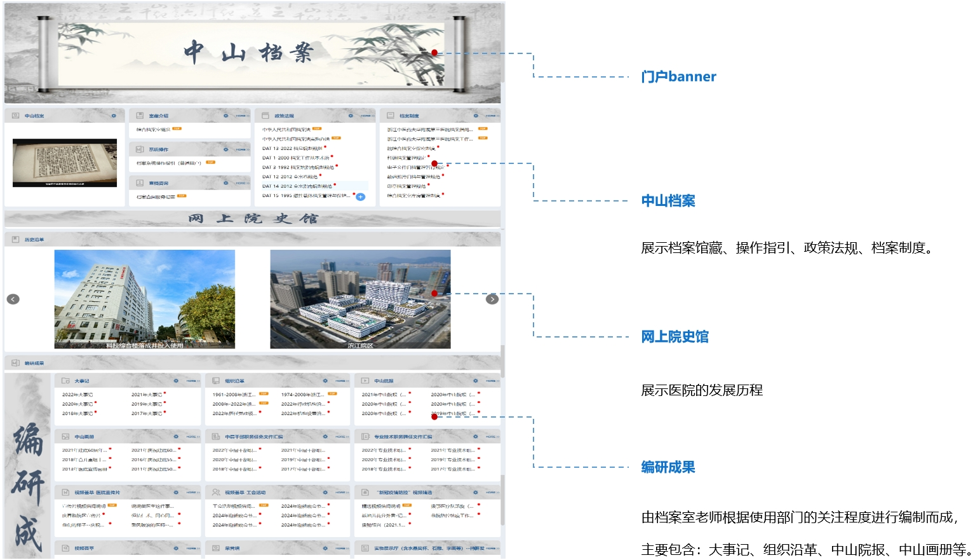Open the 2019年大事记 entry
Image resolution: width=980 pixels, height=560 pixels.
147,404
